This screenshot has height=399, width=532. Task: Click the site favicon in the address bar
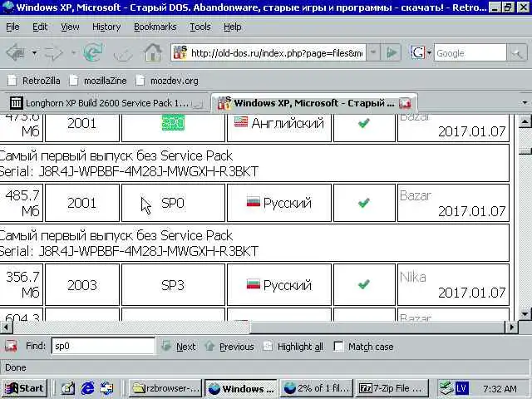(180, 52)
